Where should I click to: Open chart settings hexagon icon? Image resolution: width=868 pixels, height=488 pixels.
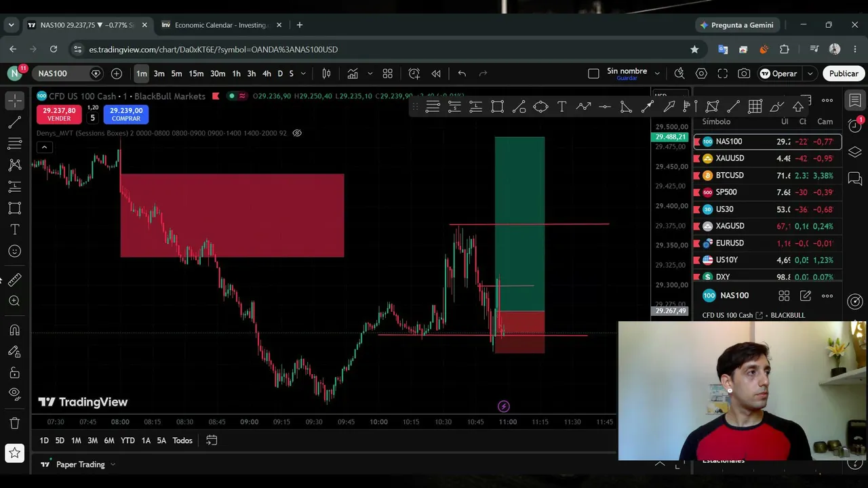point(701,73)
